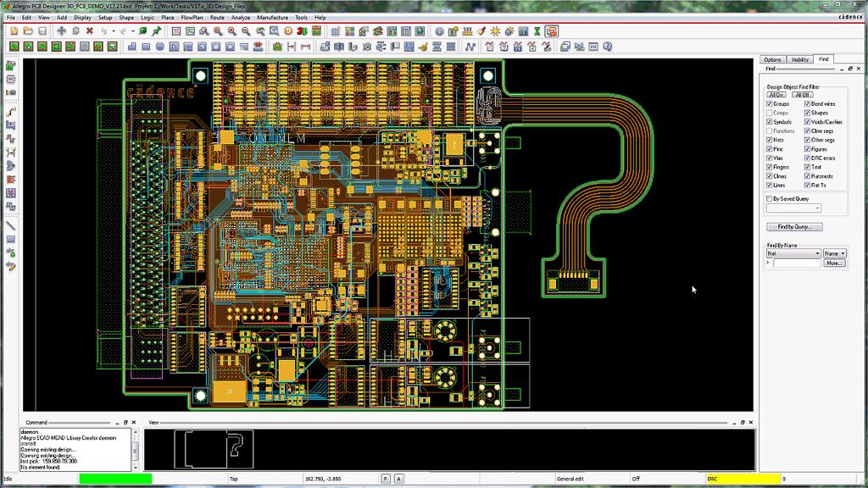Toggle the DRC errors checkbox
This screenshot has height=488, width=868.
[807, 158]
